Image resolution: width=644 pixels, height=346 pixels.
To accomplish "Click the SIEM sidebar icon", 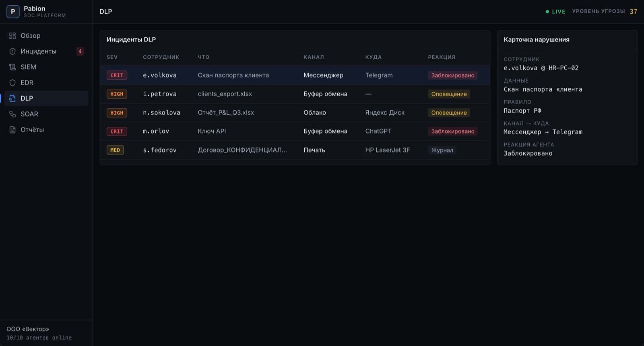I will point(12,67).
